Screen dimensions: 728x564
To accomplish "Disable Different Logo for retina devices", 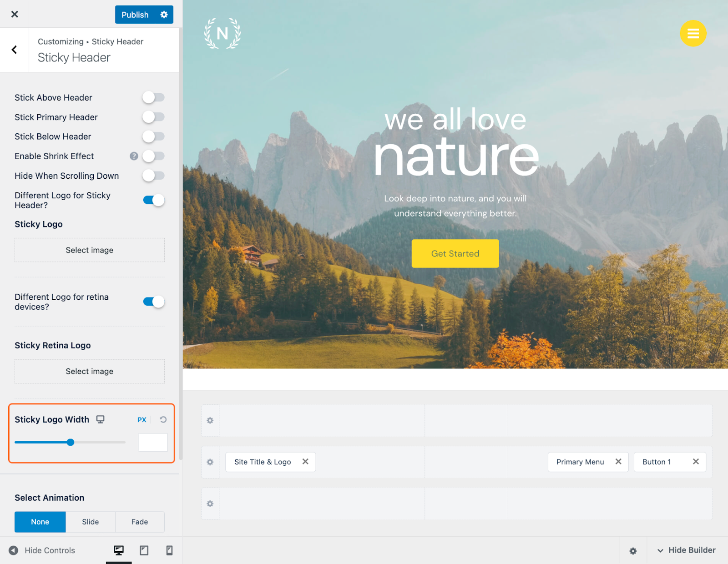I will coord(154,302).
